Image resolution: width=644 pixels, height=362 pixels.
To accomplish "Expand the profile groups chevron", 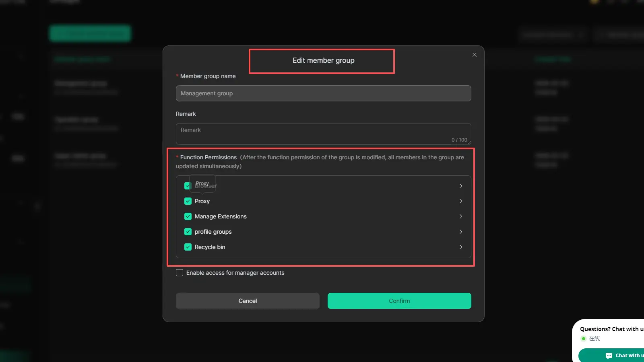I will [x=461, y=232].
